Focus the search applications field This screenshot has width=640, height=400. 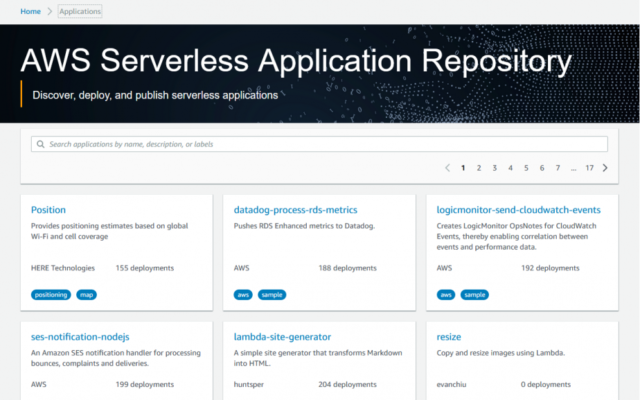tap(319, 144)
